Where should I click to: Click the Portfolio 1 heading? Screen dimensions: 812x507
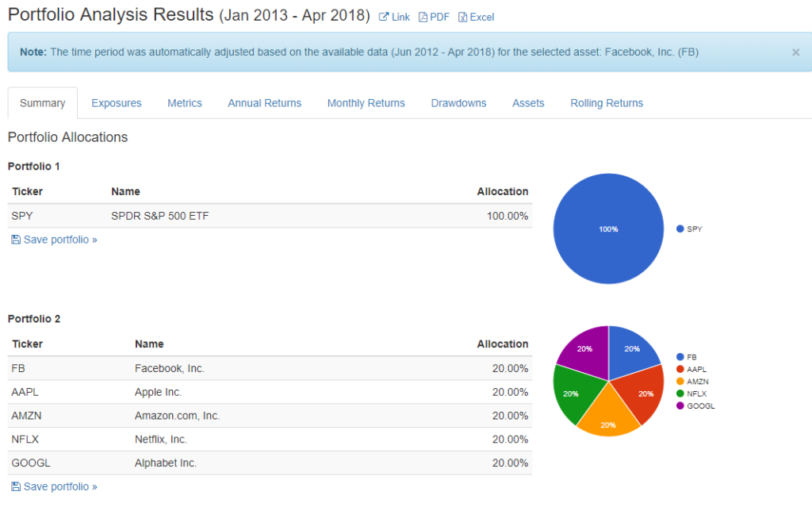33,167
